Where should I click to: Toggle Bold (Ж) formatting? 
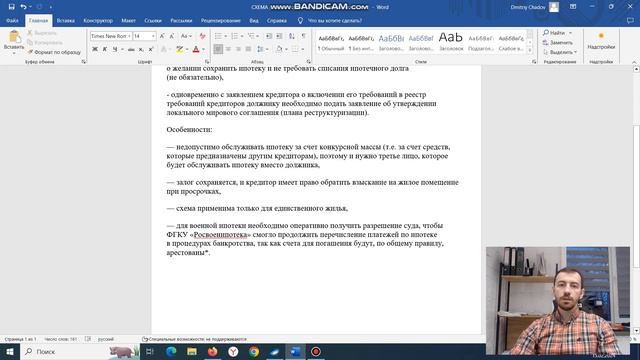(x=95, y=49)
